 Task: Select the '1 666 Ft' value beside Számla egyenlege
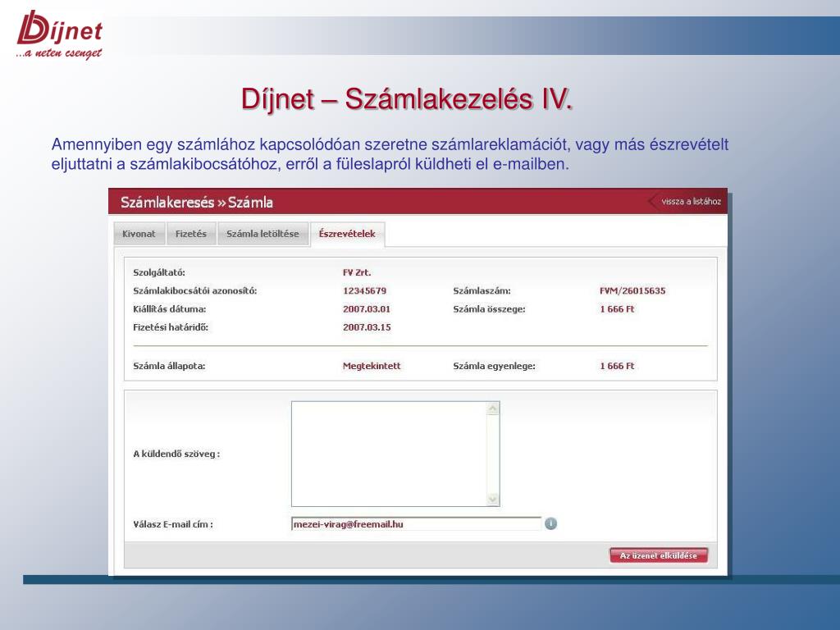[x=617, y=366]
